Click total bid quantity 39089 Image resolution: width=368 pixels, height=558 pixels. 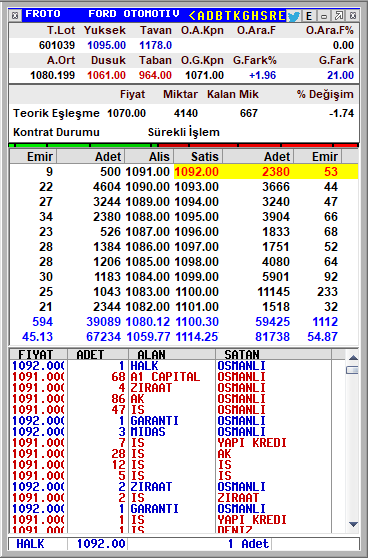tap(104, 322)
